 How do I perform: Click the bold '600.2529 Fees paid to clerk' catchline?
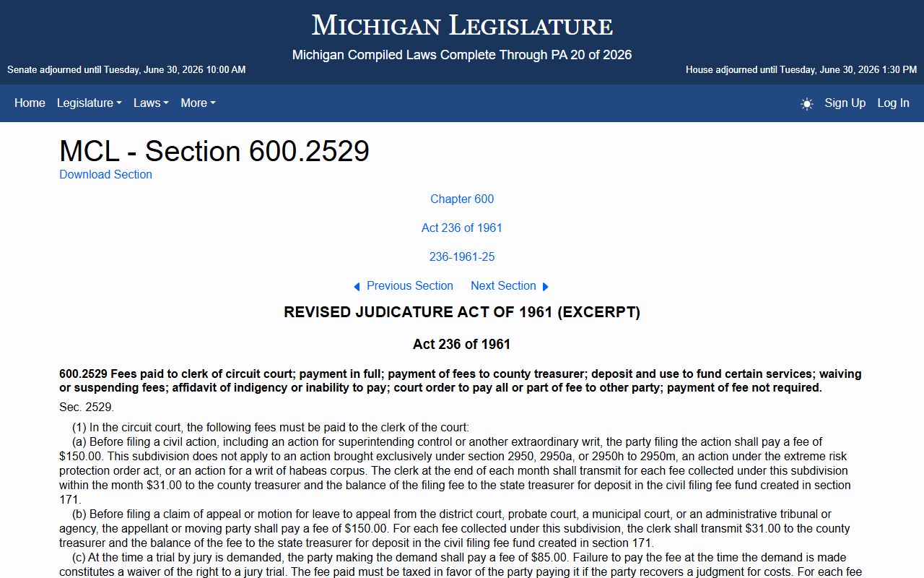(x=461, y=381)
